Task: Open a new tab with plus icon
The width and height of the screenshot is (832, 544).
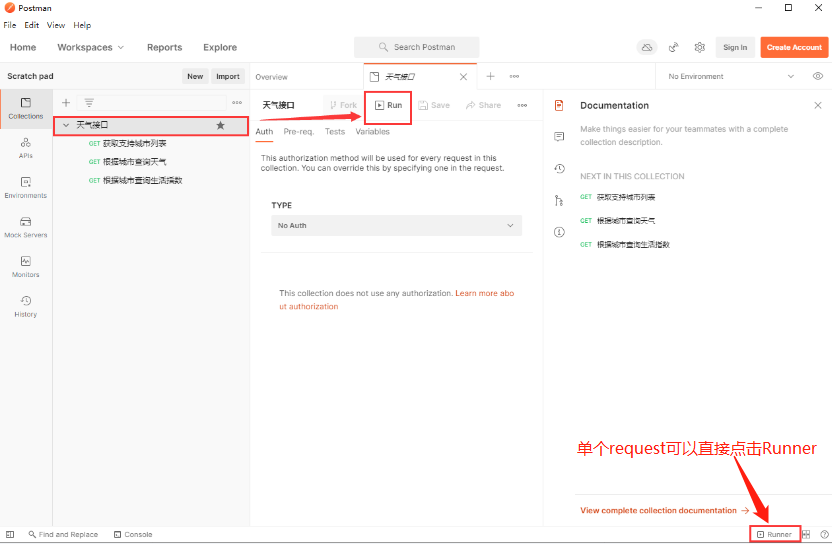Action: [490, 76]
